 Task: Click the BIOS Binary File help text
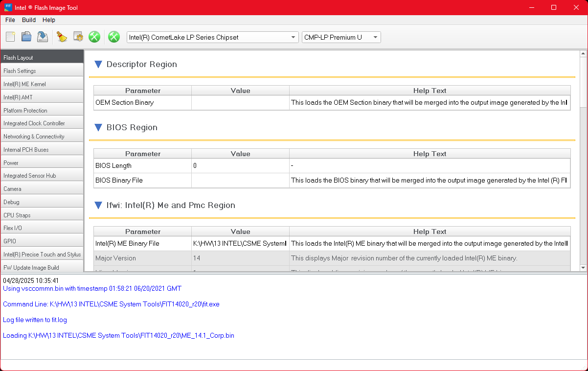click(430, 180)
